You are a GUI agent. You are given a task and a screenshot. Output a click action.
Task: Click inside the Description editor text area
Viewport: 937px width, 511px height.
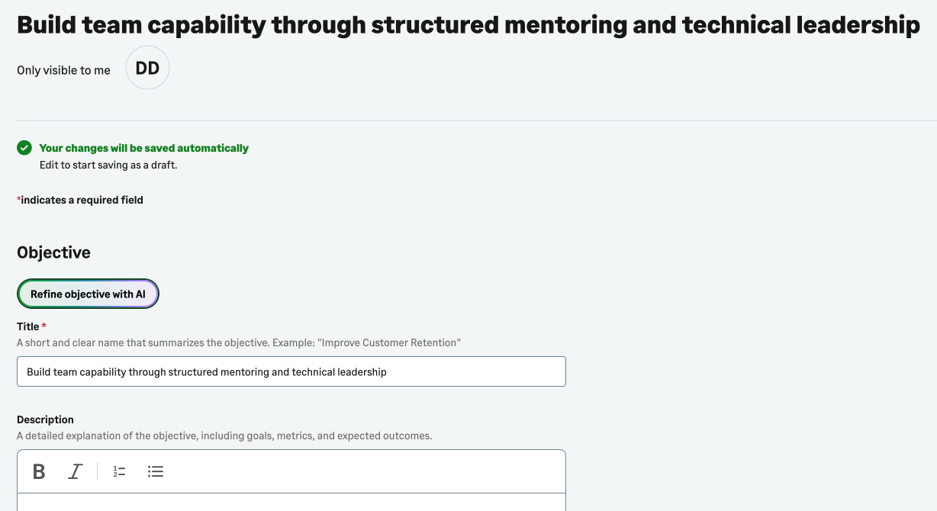291,503
